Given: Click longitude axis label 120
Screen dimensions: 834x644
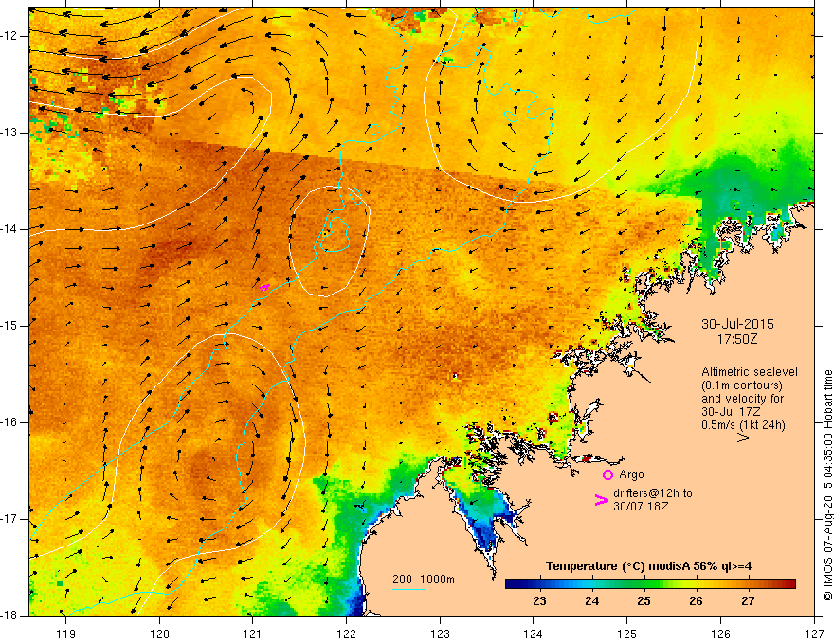Looking at the screenshot, I should [x=159, y=634].
